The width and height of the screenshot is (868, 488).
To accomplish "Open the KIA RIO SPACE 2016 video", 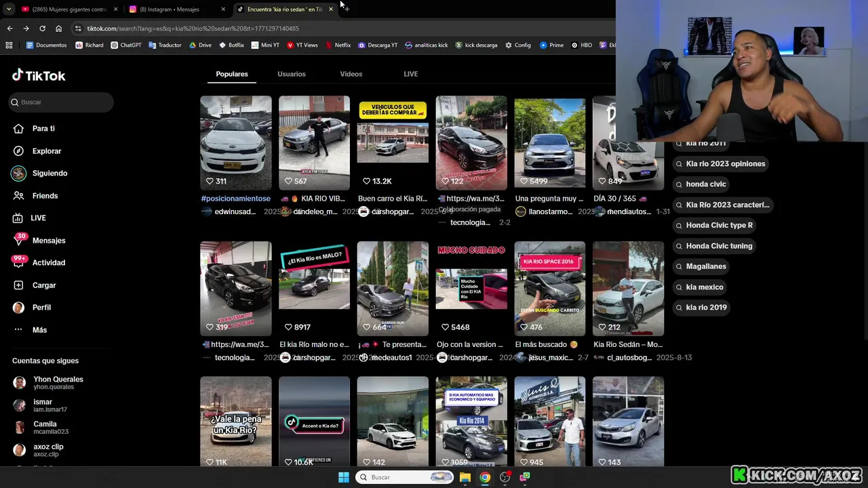I will point(550,288).
